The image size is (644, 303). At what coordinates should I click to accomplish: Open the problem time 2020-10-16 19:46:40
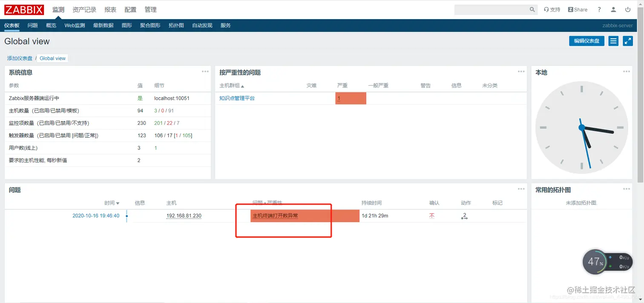tap(96, 216)
